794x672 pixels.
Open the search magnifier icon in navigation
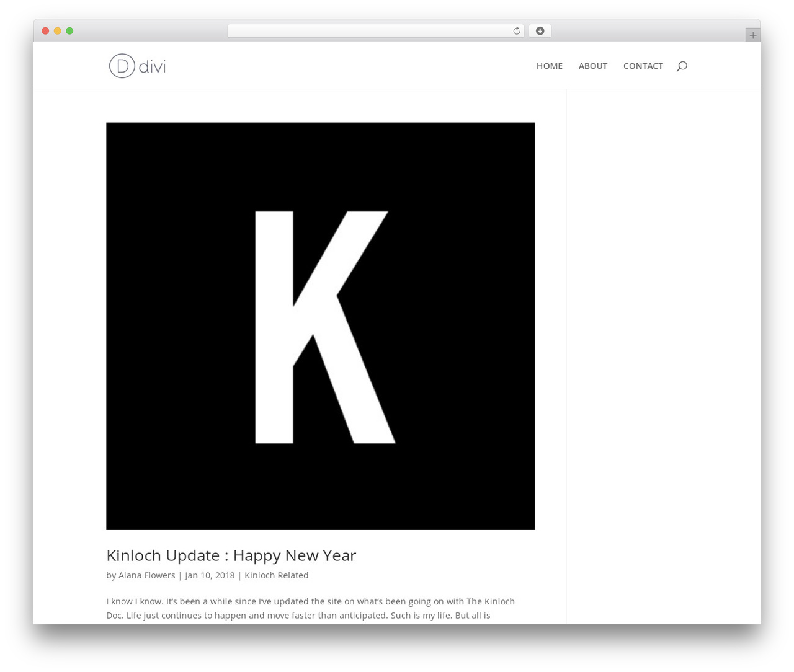point(682,66)
